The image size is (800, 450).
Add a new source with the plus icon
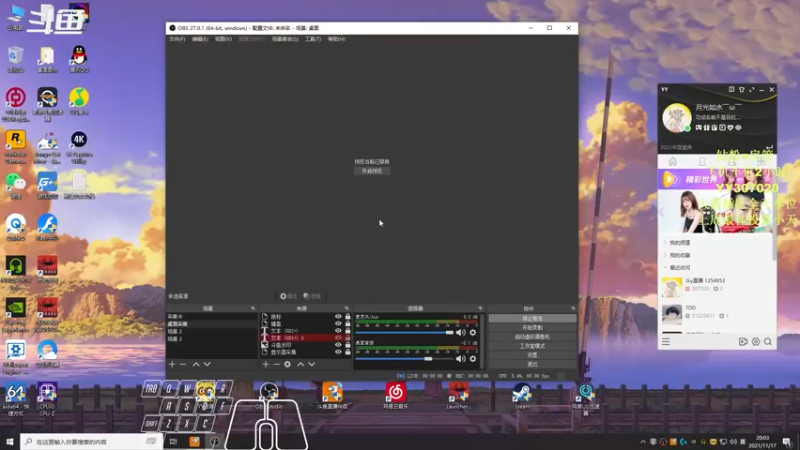(x=265, y=364)
